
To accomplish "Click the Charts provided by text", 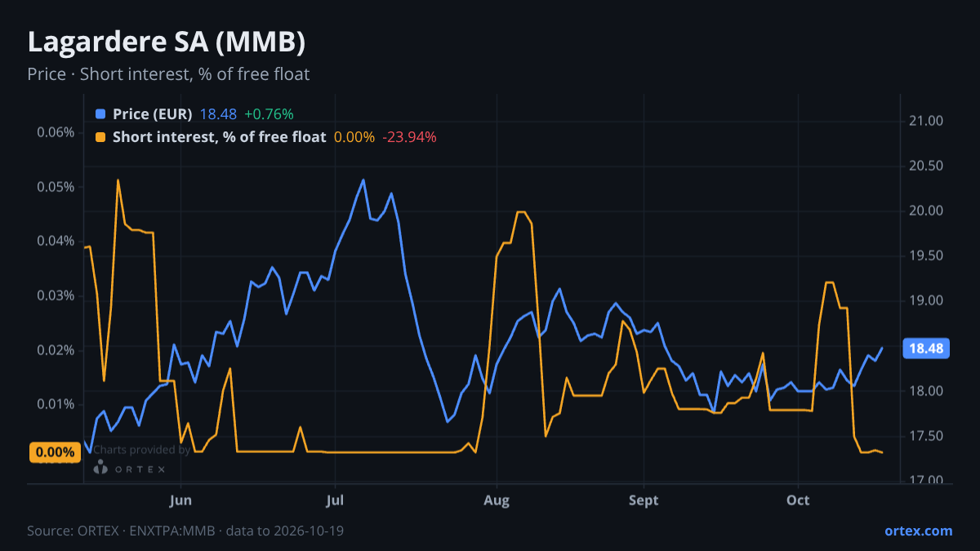I will 141,449.
